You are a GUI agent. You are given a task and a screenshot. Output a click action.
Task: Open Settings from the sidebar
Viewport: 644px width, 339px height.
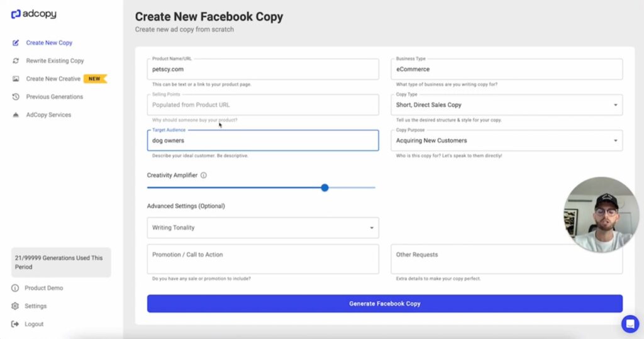pyautogui.click(x=36, y=306)
